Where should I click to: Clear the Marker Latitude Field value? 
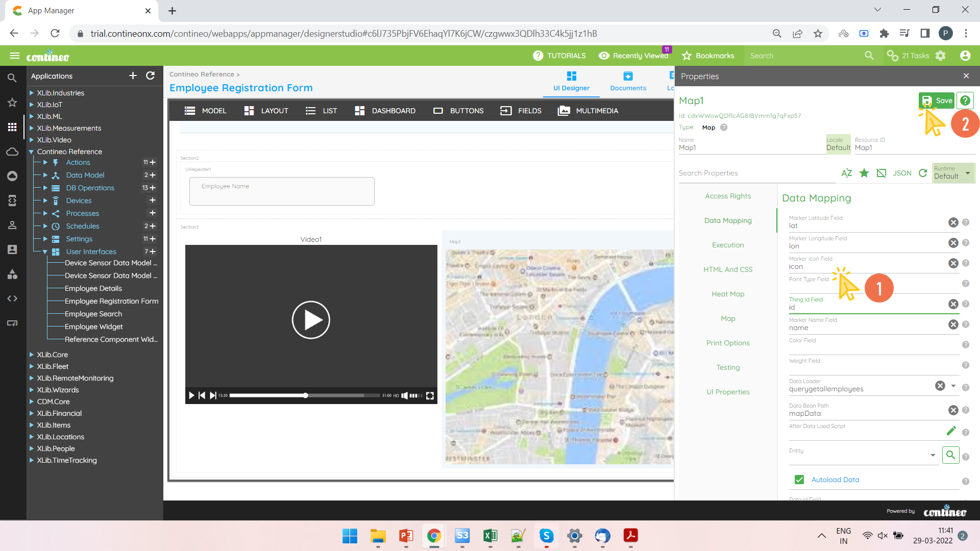point(953,222)
